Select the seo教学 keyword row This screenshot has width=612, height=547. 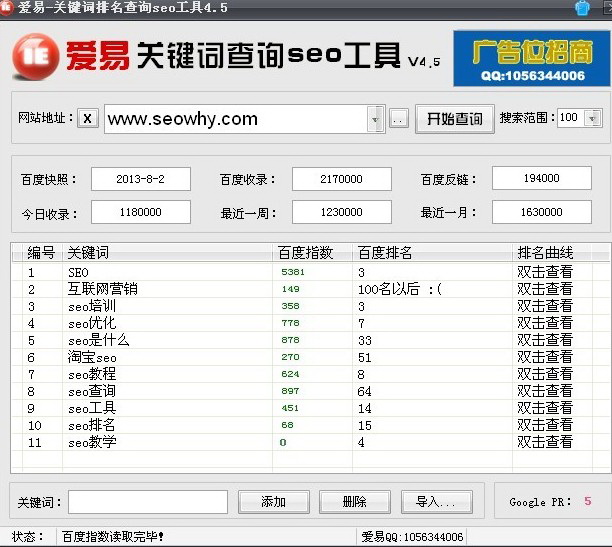tap(310, 442)
